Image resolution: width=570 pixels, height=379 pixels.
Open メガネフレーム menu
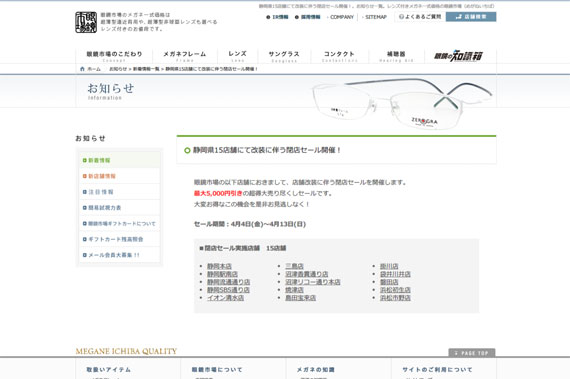(x=185, y=56)
